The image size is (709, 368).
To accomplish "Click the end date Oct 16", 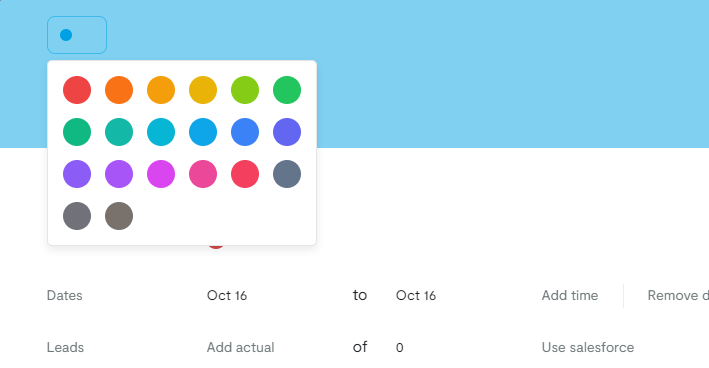I will click(x=416, y=296).
